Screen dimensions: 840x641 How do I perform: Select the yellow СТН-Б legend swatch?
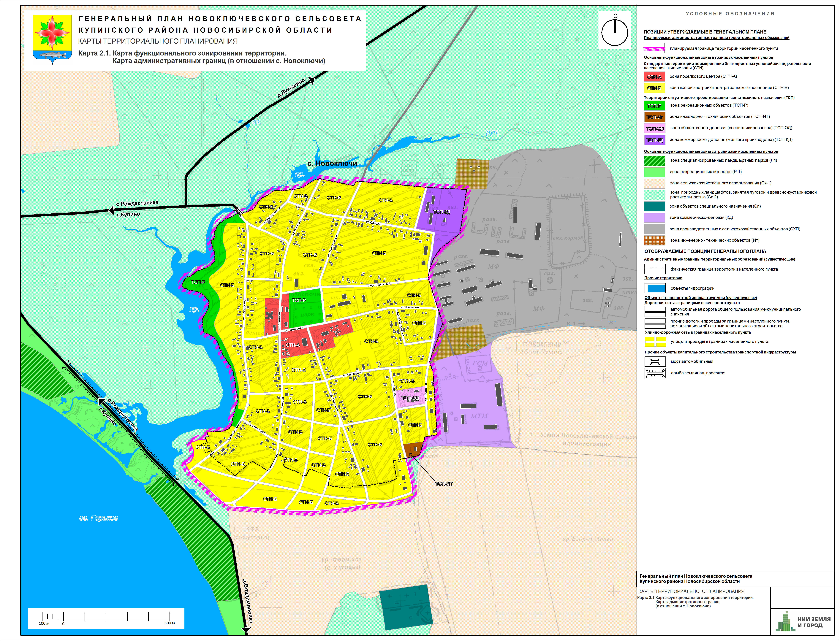[654, 88]
